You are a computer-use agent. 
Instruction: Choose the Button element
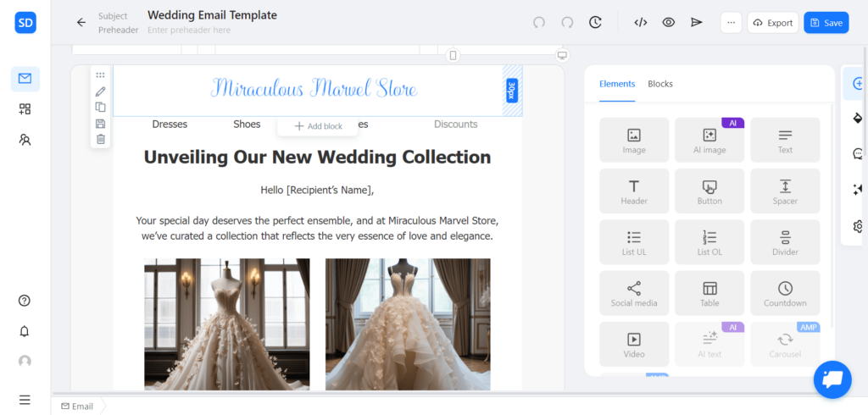click(x=709, y=191)
